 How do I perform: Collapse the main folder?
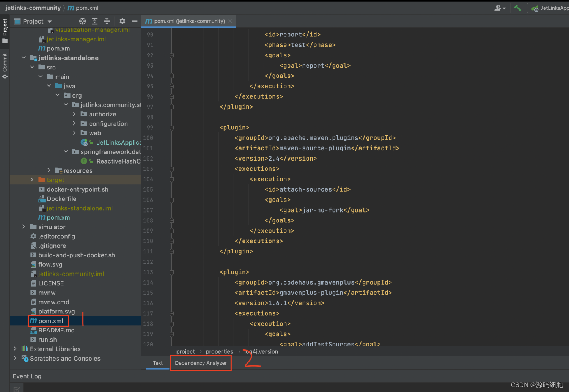[x=41, y=77]
